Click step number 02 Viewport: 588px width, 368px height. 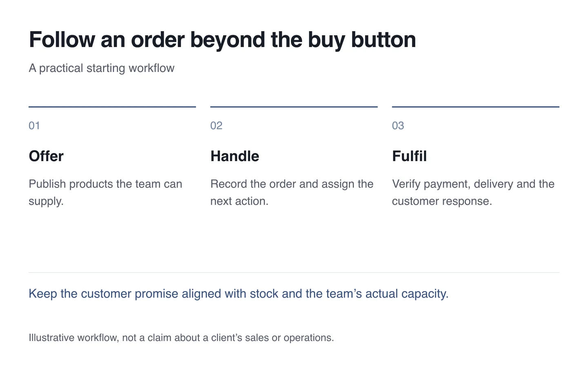point(216,126)
